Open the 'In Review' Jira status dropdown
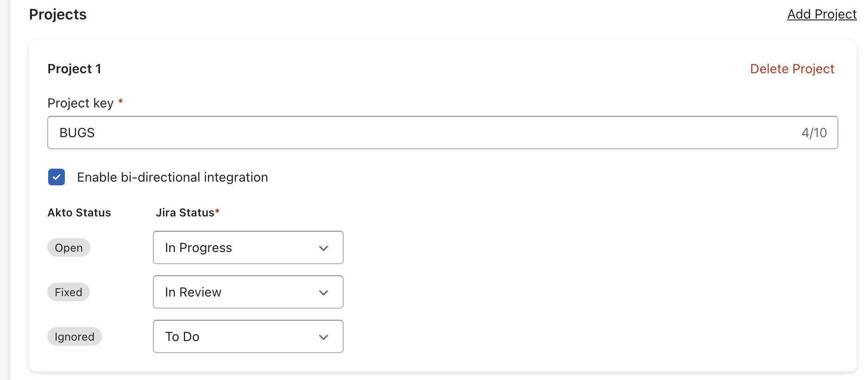The height and width of the screenshot is (380, 868). (x=248, y=292)
